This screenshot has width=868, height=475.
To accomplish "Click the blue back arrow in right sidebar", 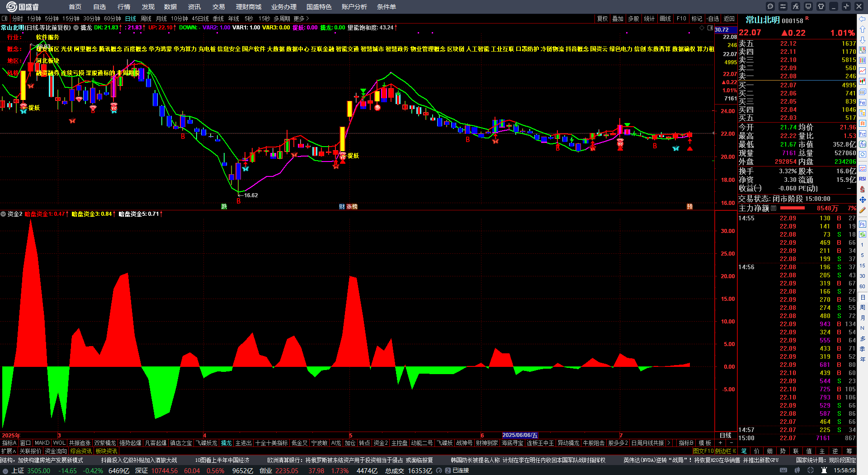I will [x=863, y=19].
